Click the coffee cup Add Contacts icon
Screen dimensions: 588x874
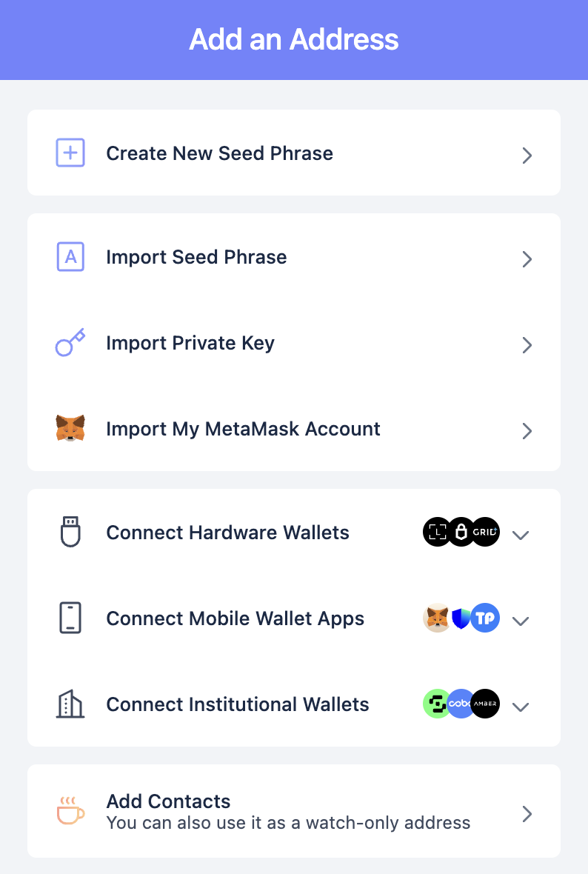[x=70, y=810]
